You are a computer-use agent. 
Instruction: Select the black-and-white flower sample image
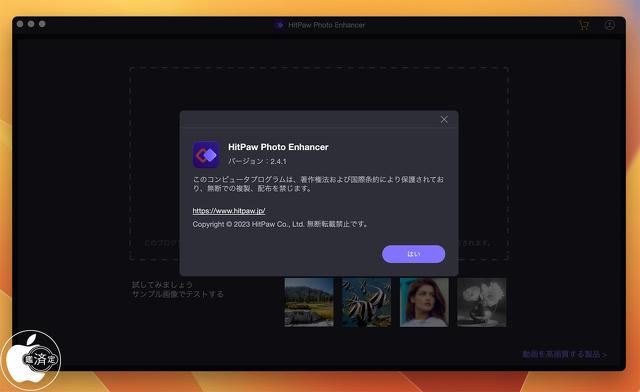pos(482,302)
